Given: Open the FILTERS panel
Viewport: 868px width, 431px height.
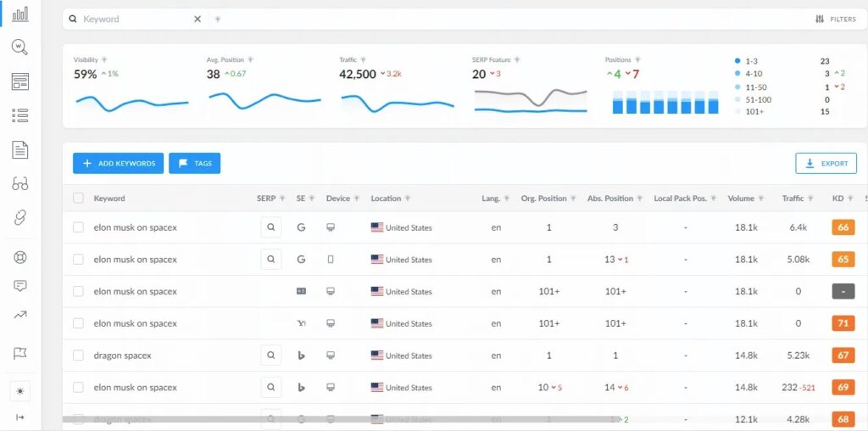Looking at the screenshot, I should coord(836,19).
